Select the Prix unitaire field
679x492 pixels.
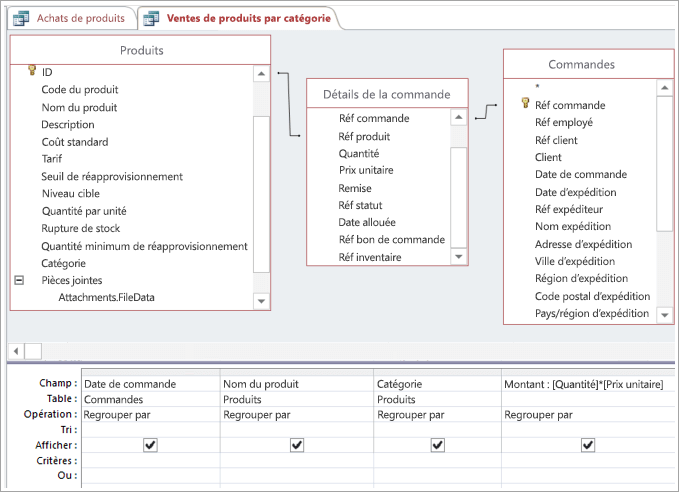click(366, 170)
